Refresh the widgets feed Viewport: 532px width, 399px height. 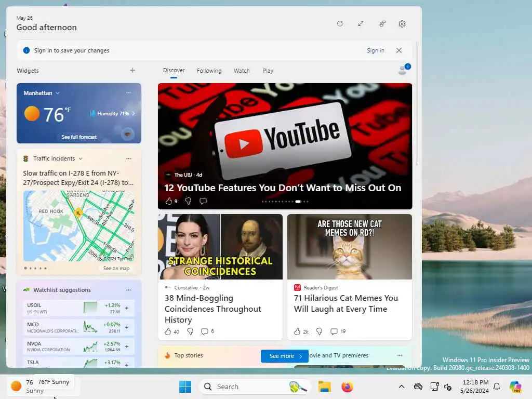pyautogui.click(x=340, y=24)
